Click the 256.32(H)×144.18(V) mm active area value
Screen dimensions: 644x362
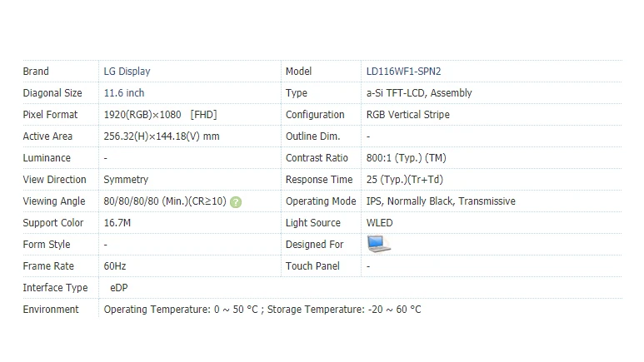pyautogui.click(x=161, y=136)
